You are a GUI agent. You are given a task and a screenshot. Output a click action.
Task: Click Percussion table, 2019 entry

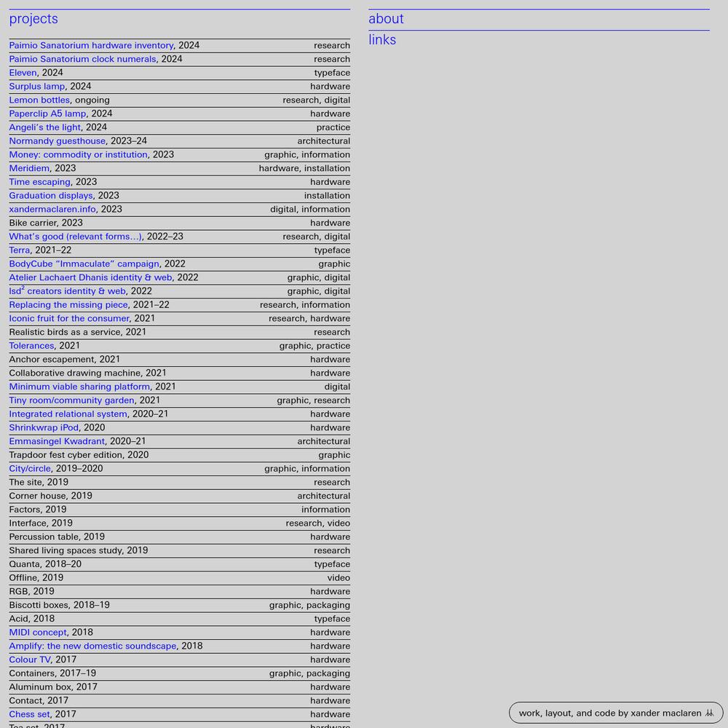click(x=180, y=537)
